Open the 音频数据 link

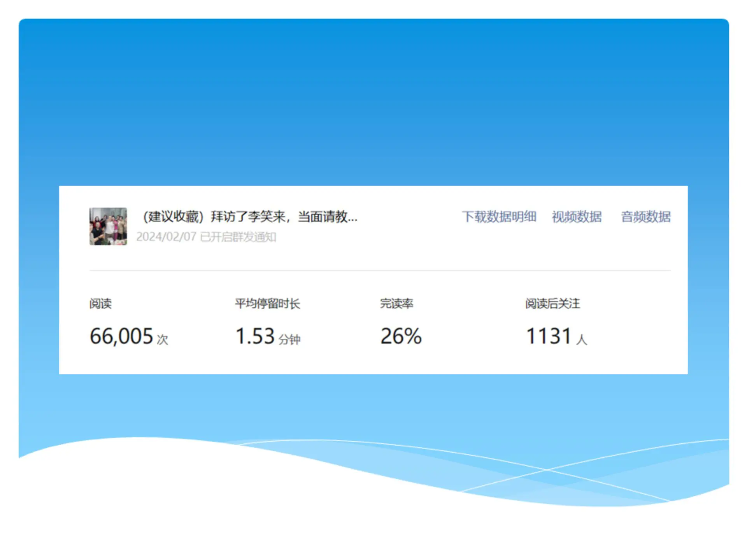point(645,217)
